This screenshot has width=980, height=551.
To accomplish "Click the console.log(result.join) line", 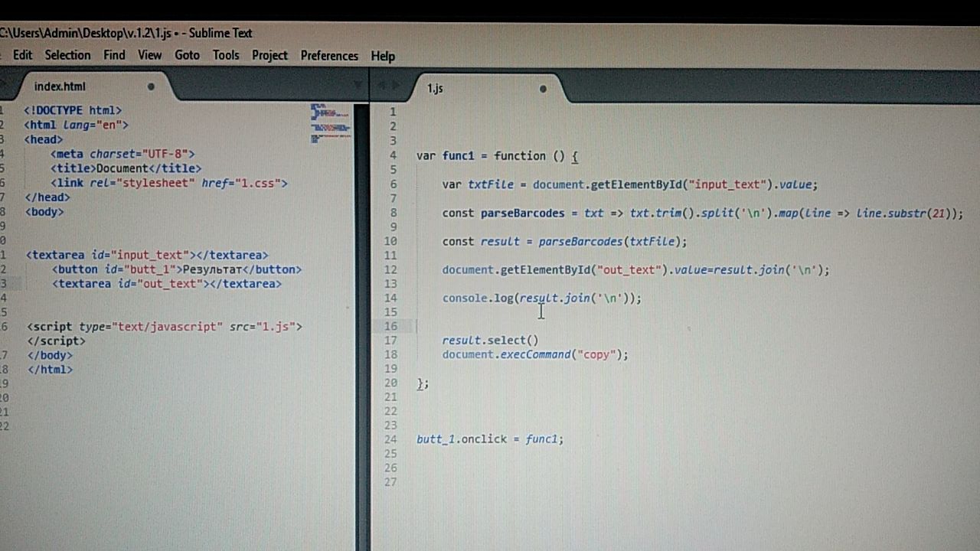I will pyautogui.click(x=541, y=298).
